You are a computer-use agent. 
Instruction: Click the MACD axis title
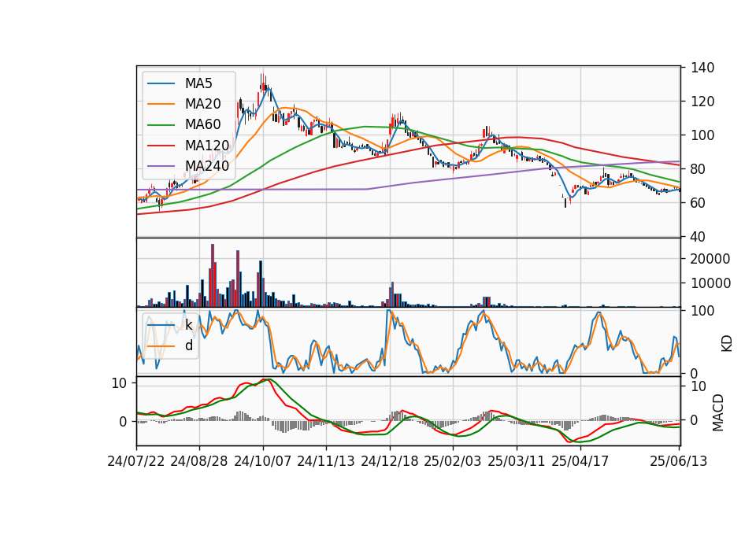click(718, 412)
